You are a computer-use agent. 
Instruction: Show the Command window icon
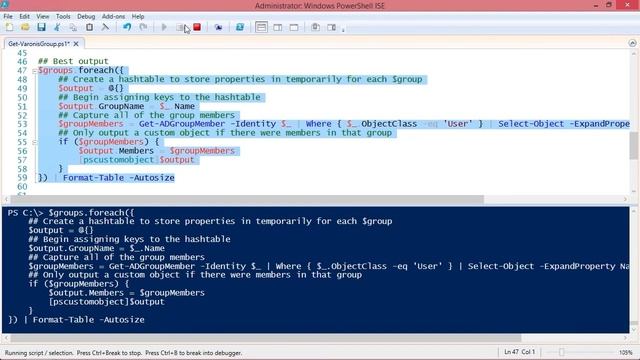pyautogui.click(x=316, y=27)
